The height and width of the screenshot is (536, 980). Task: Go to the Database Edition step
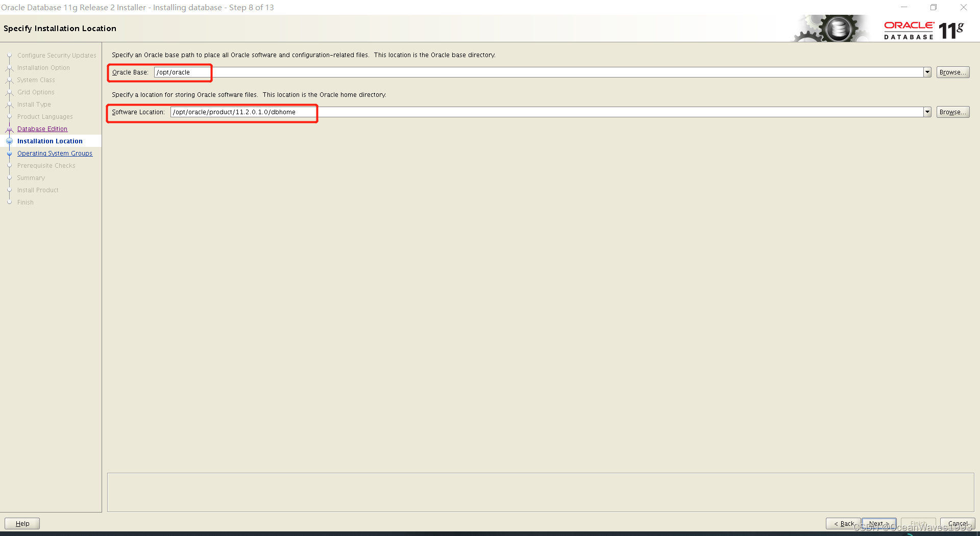42,129
